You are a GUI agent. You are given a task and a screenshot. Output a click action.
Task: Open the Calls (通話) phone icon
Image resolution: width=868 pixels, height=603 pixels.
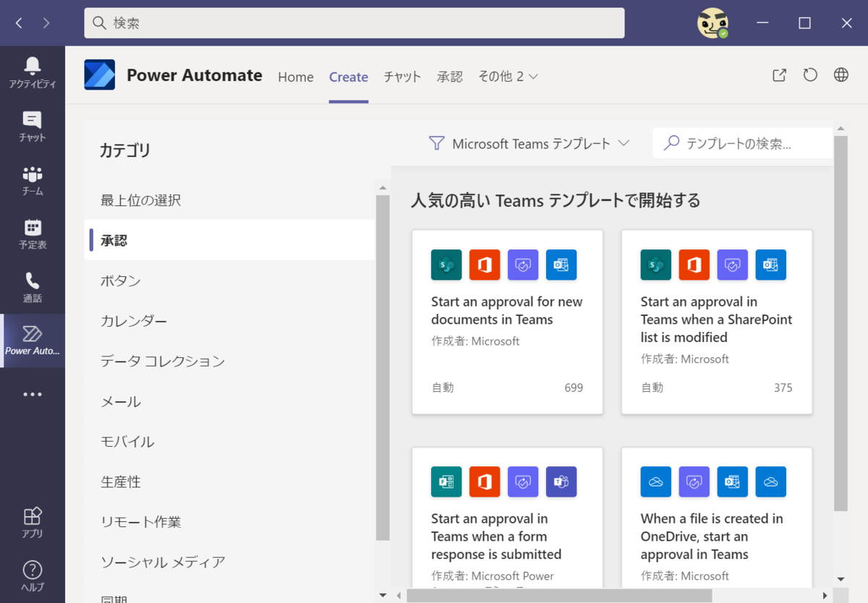click(32, 281)
